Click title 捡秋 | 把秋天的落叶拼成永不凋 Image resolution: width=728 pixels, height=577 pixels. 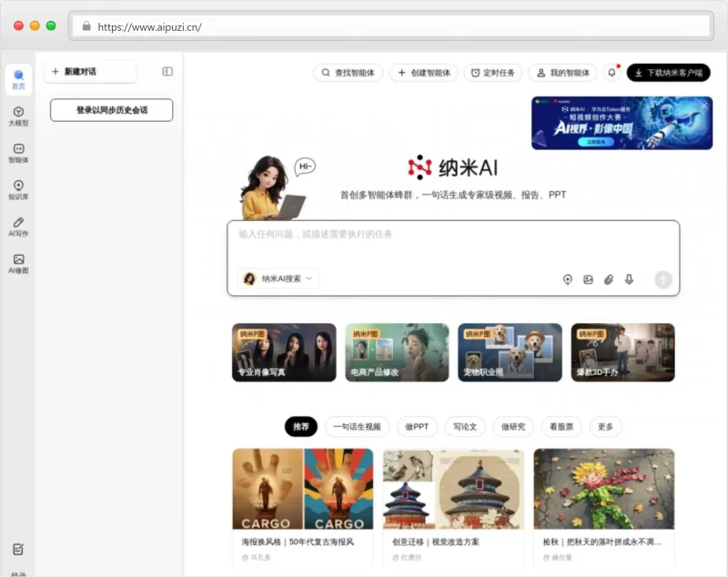pyautogui.click(x=602, y=542)
